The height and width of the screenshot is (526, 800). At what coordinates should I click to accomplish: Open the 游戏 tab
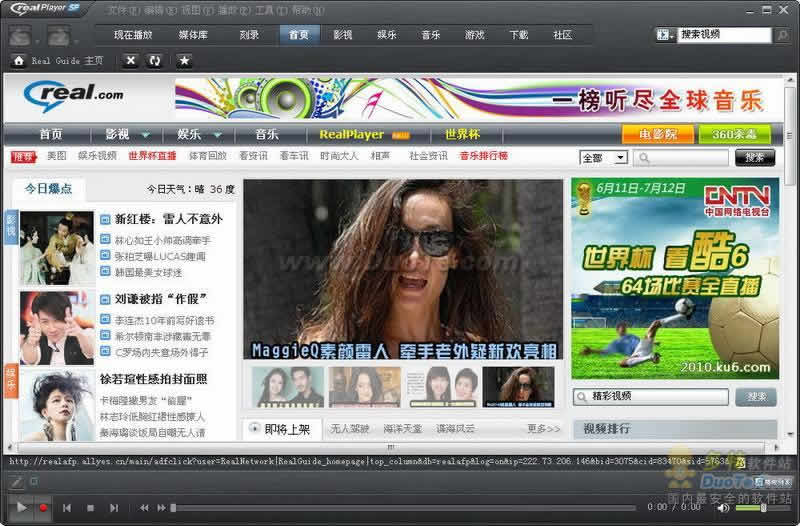click(x=474, y=35)
